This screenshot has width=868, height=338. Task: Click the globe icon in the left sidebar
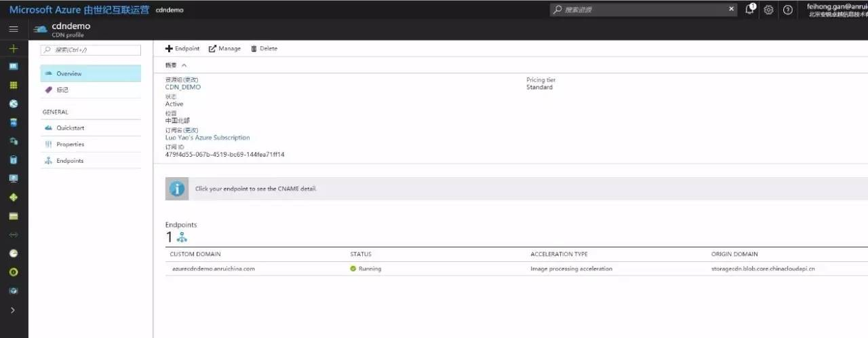point(14,104)
